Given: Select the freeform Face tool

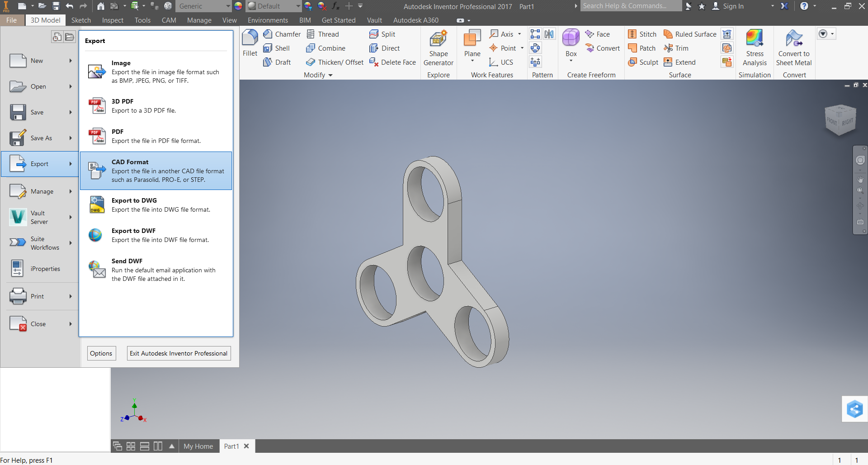Looking at the screenshot, I should pyautogui.click(x=597, y=34).
